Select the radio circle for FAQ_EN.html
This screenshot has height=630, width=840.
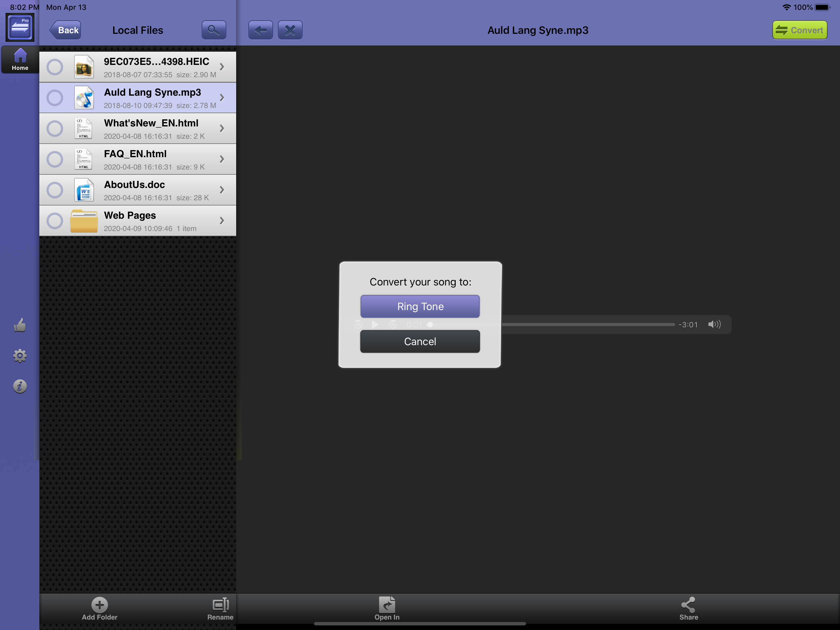click(55, 159)
